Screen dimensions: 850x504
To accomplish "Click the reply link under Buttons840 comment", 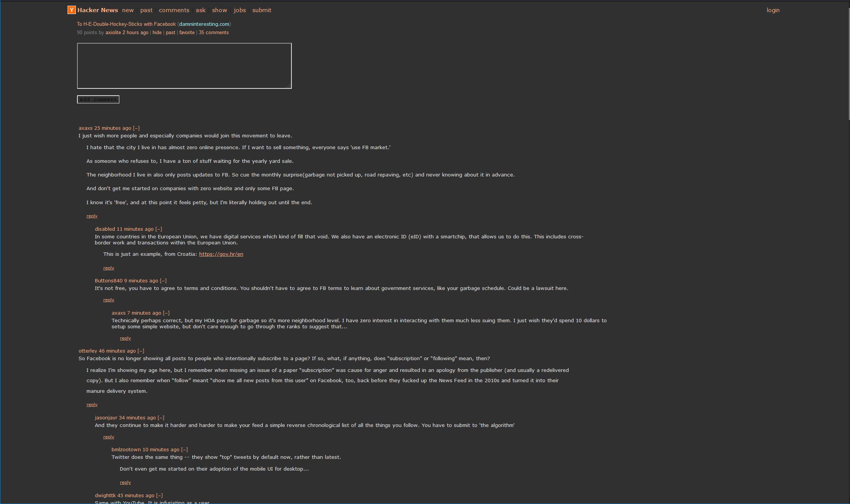I will 108,299.
